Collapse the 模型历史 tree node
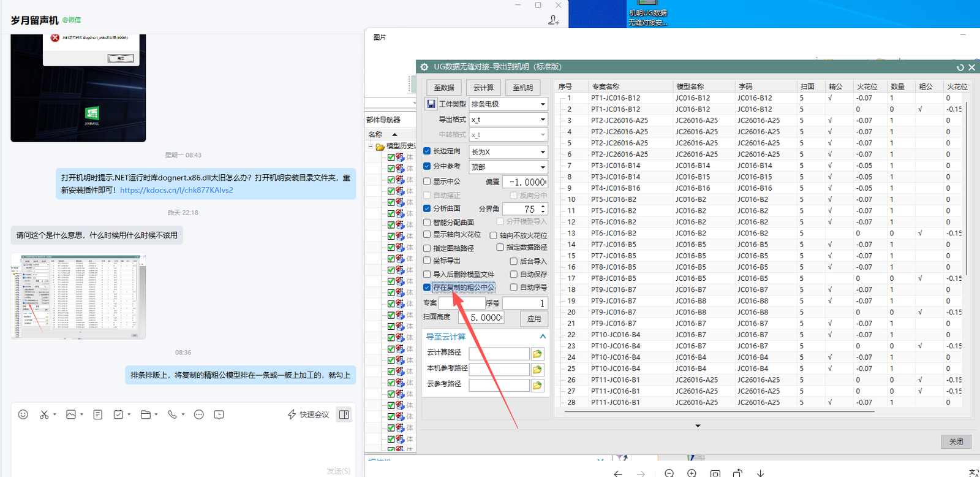This screenshot has height=477, width=980. pos(371,147)
